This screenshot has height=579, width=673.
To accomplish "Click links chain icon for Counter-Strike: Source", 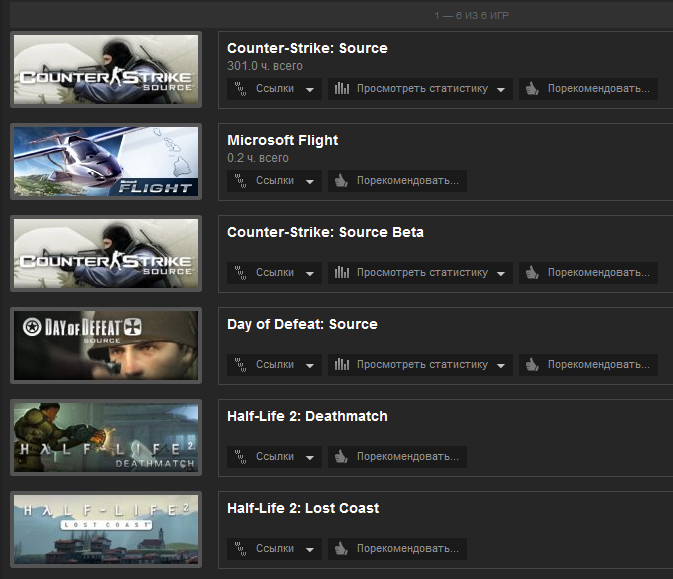I will [x=240, y=89].
